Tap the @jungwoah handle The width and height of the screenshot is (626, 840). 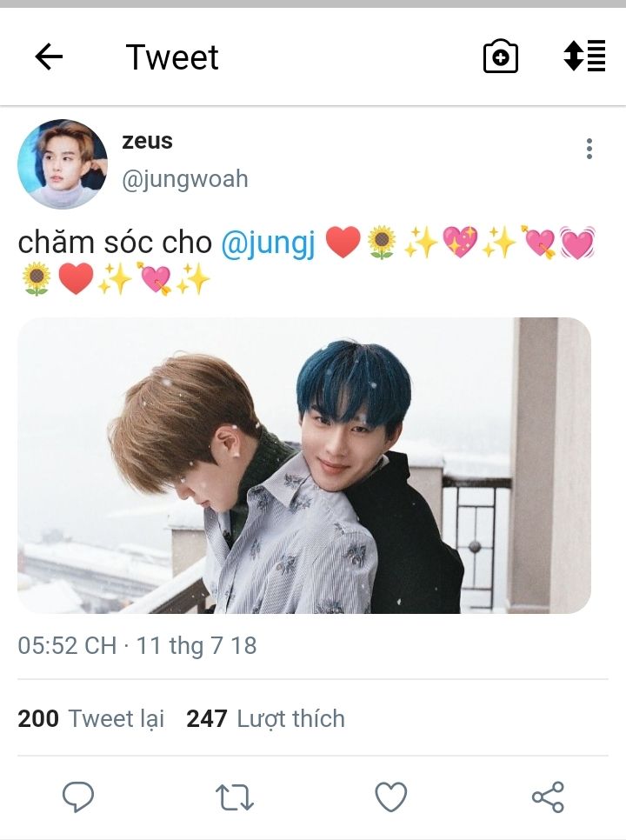pos(185,179)
